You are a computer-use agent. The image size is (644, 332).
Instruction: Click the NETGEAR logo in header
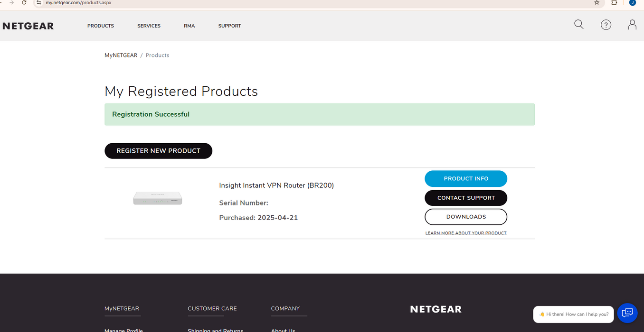click(28, 26)
